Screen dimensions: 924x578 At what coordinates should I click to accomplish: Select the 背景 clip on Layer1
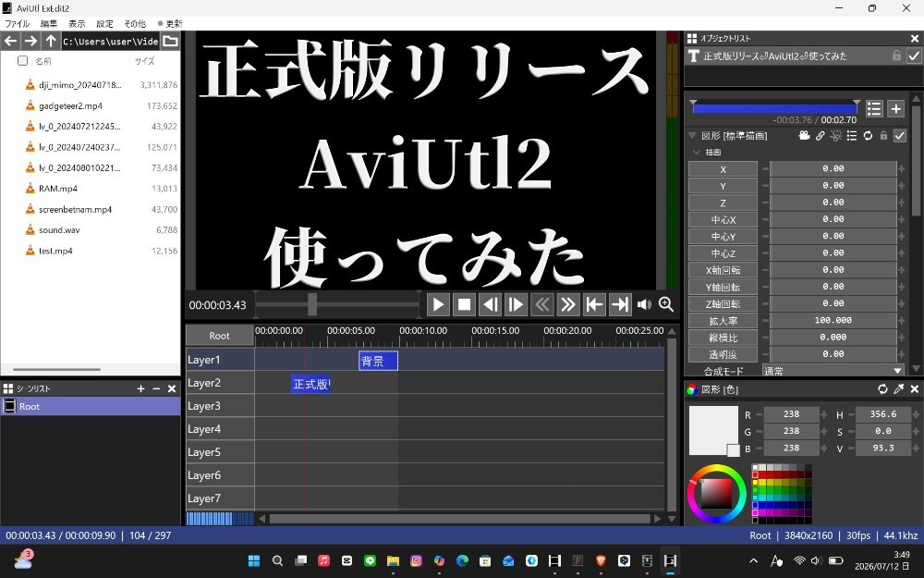coord(378,361)
